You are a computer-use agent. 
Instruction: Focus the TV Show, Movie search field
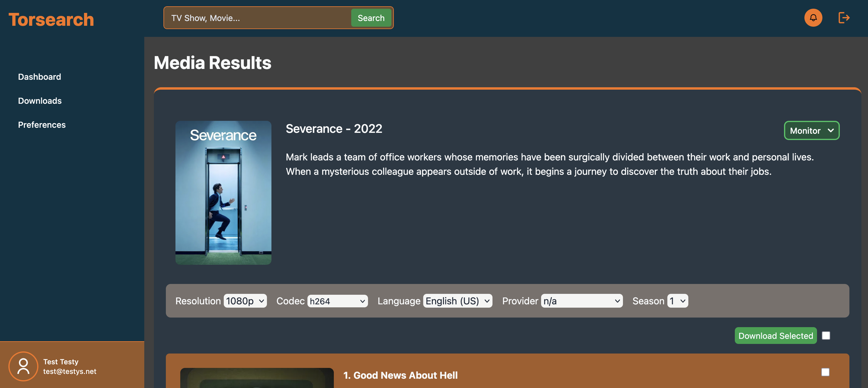tap(258, 18)
